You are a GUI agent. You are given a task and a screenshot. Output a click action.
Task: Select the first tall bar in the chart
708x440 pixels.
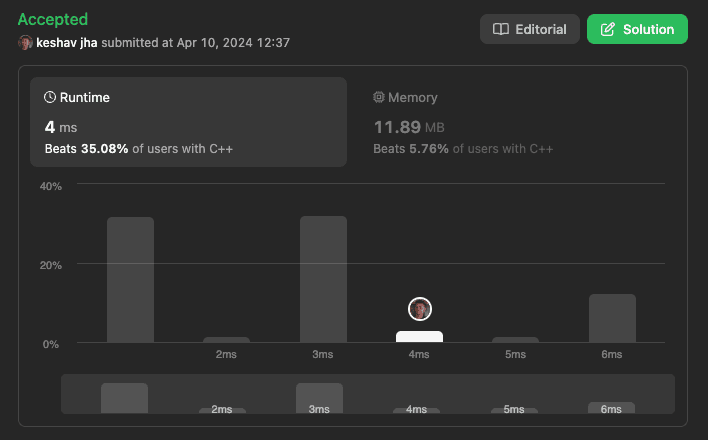coord(130,280)
